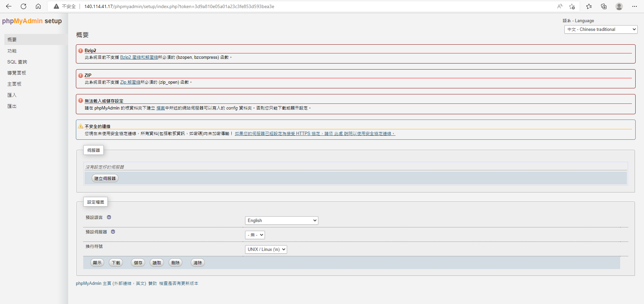The height and width of the screenshot is (304, 644).
Task: Add this page to favorites star icon
Action: 572,6
